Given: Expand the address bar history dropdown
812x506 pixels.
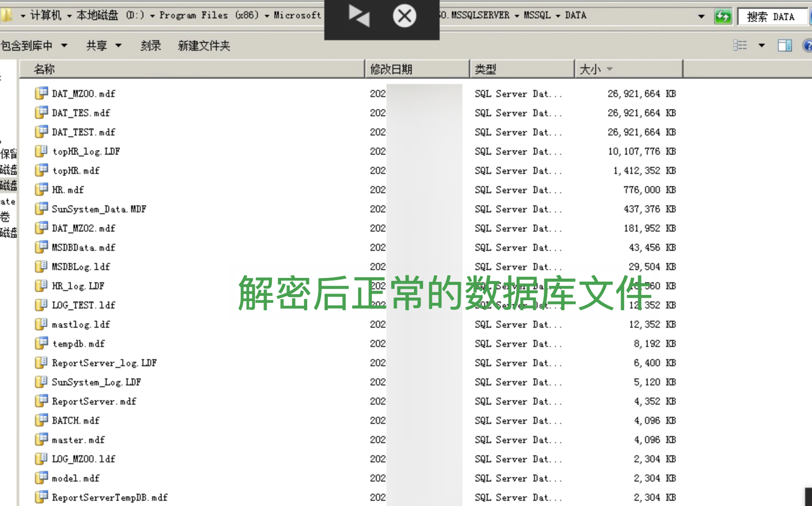Looking at the screenshot, I should pyautogui.click(x=701, y=16).
